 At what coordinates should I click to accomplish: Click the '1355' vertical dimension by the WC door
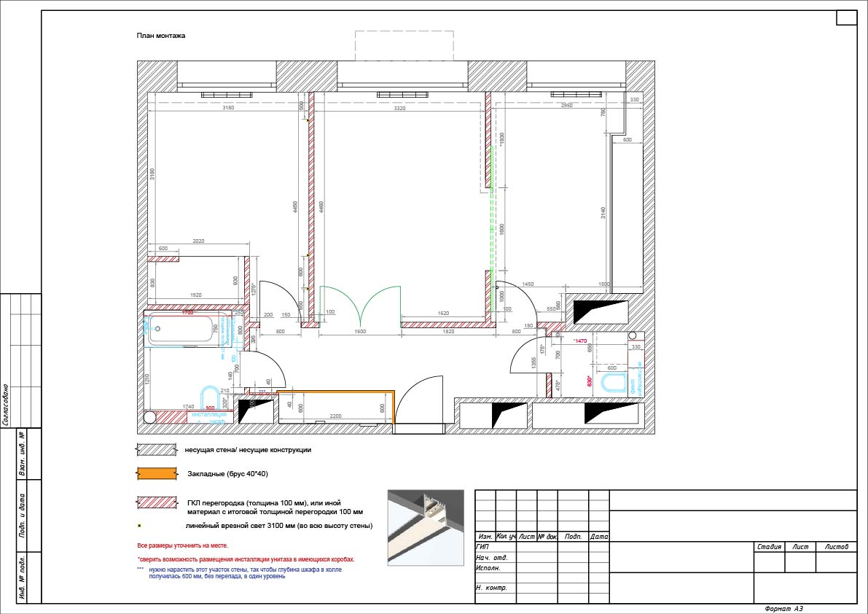pyautogui.click(x=533, y=363)
